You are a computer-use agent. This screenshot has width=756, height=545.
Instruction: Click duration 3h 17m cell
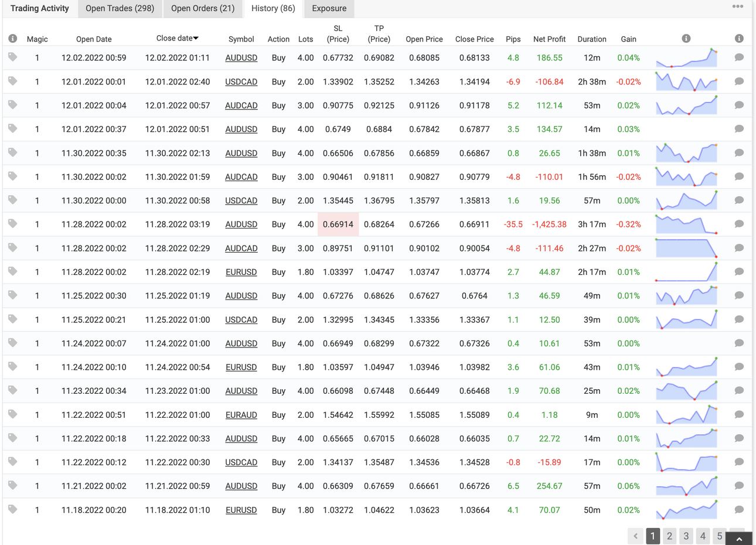point(592,224)
